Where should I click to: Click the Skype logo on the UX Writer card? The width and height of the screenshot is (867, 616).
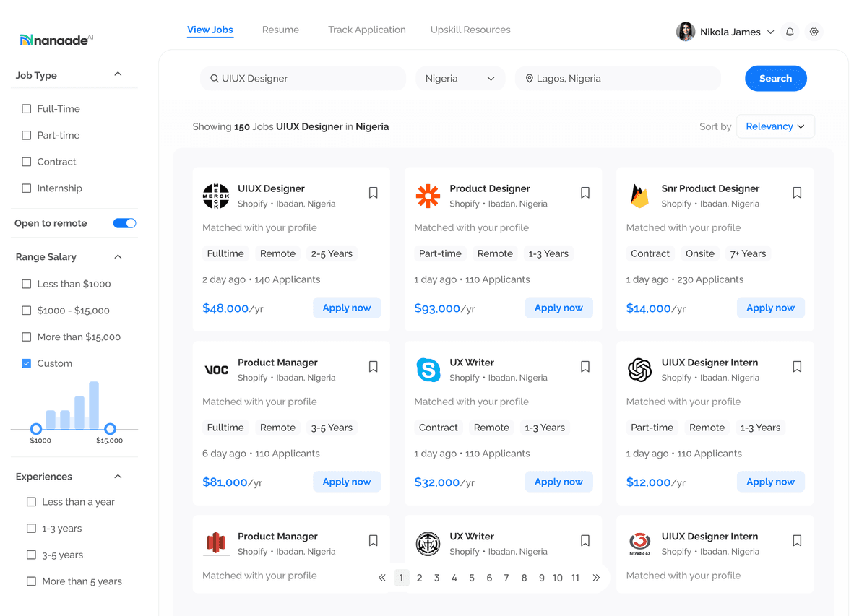[428, 370]
